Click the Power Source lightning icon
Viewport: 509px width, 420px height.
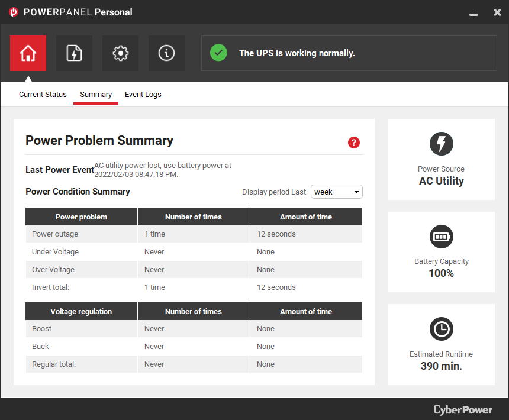tap(441, 144)
